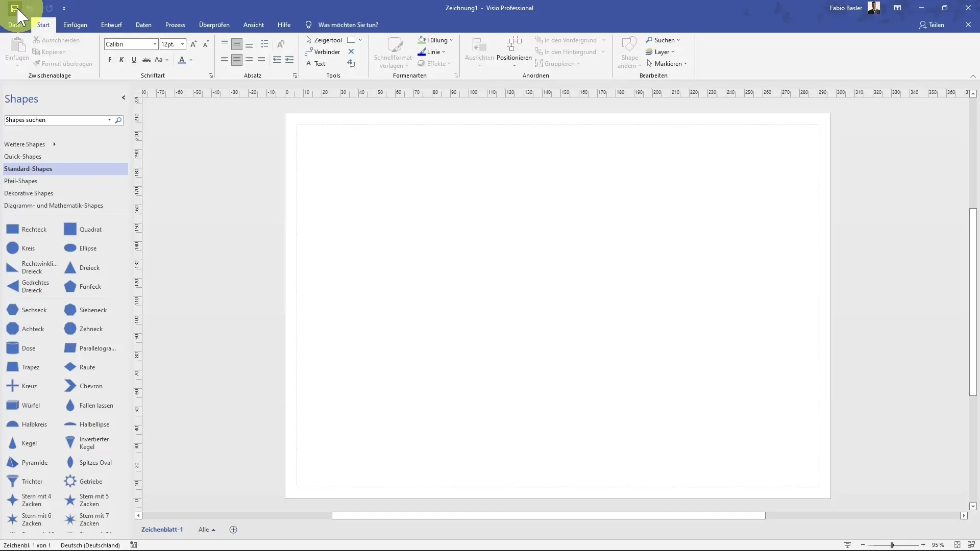This screenshot has height=551, width=980.
Task: Click the increase indent icon
Action: [289, 60]
